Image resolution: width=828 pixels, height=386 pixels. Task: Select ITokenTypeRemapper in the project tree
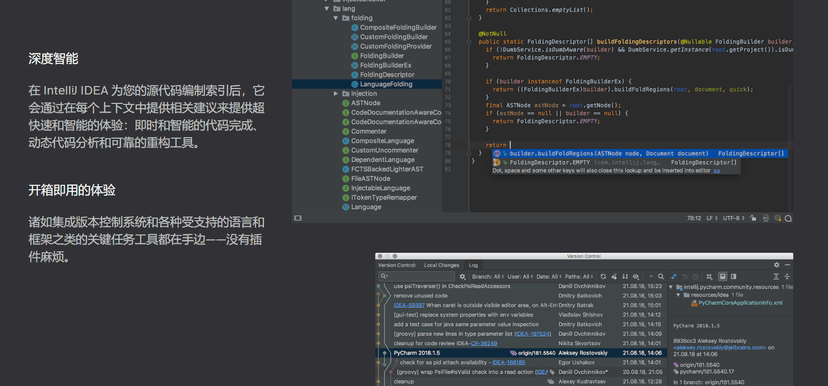click(384, 197)
